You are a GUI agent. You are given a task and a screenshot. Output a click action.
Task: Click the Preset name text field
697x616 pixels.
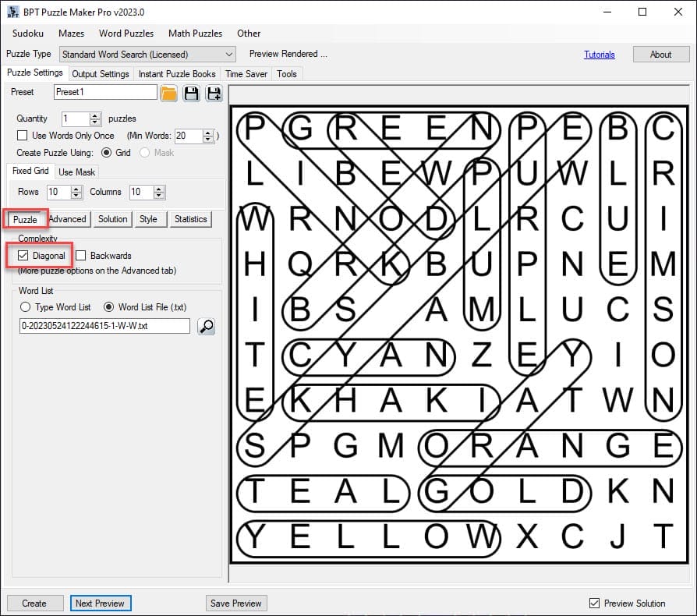coord(105,92)
